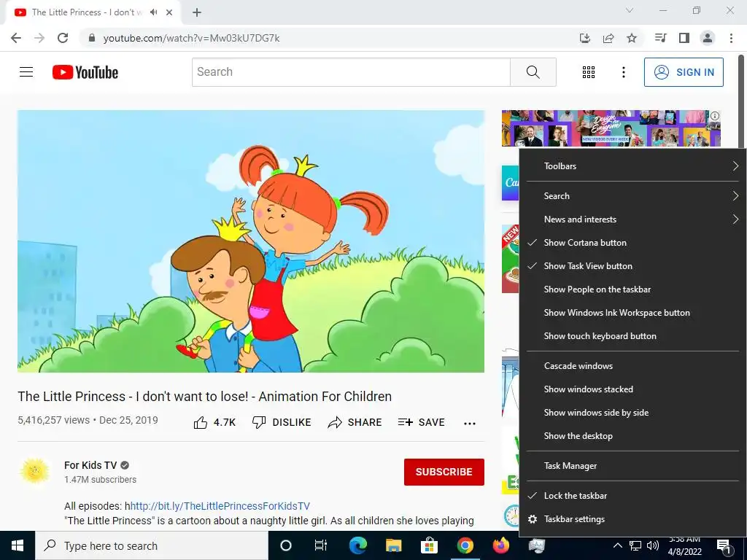Open the YouTube guide hamburger menu
This screenshot has height=560, width=747.
[26, 72]
